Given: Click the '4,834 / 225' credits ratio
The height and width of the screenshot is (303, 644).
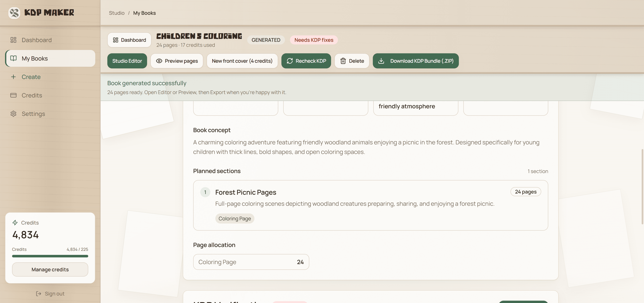Looking at the screenshot, I should pos(77,249).
